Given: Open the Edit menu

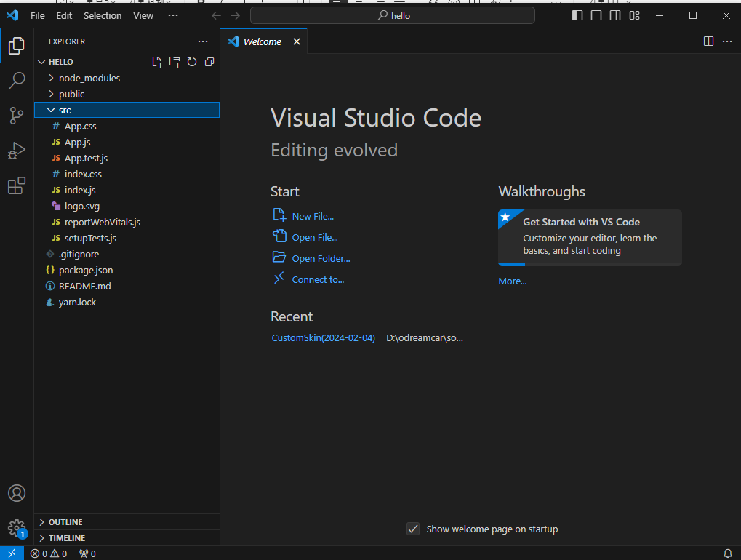Looking at the screenshot, I should (64, 15).
